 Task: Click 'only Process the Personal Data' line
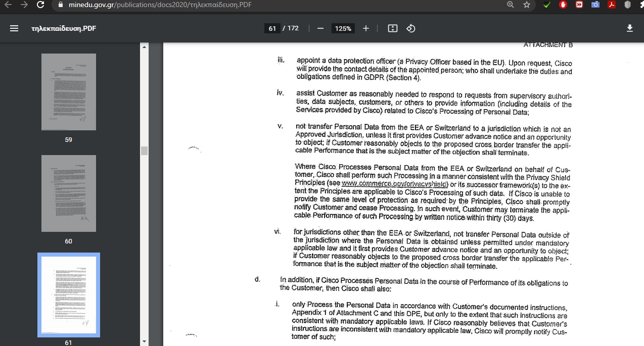pos(430,307)
